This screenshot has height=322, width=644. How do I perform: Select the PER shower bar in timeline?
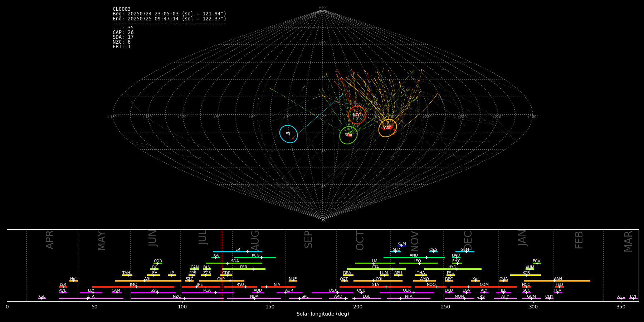tap(244, 269)
